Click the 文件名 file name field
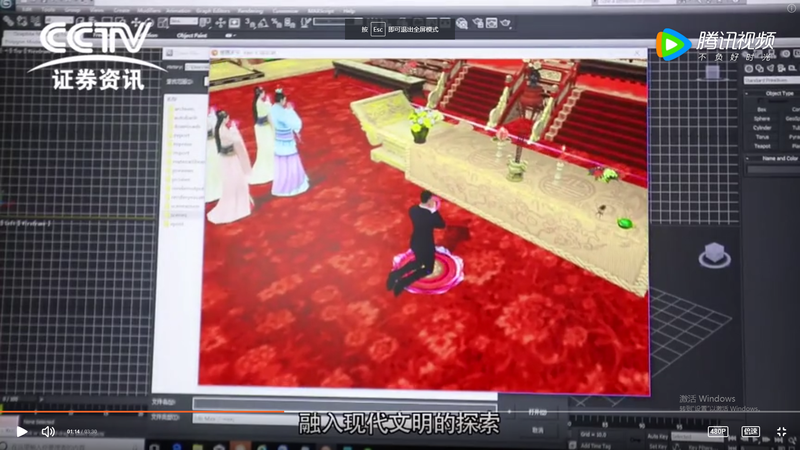The image size is (800, 450). coord(345,404)
